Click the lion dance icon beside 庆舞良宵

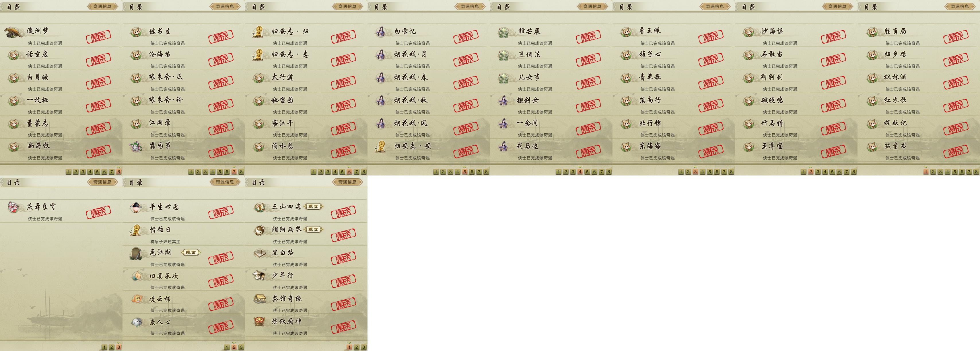(14, 208)
